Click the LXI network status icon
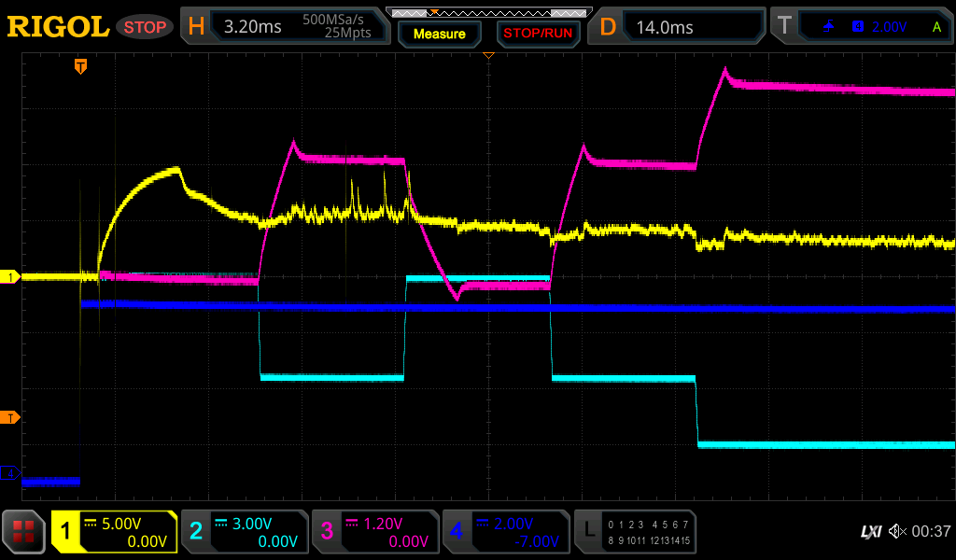Image resolution: width=956 pixels, height=560 pixels. pos(870,531)
